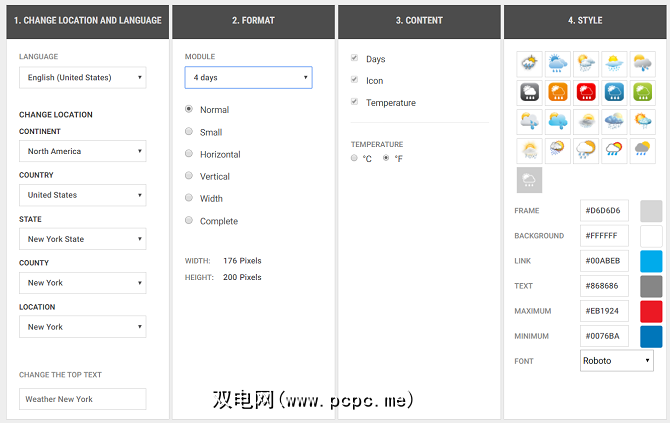Open the Link light-blue color swatch
The image size is (670, 423).
651,261
